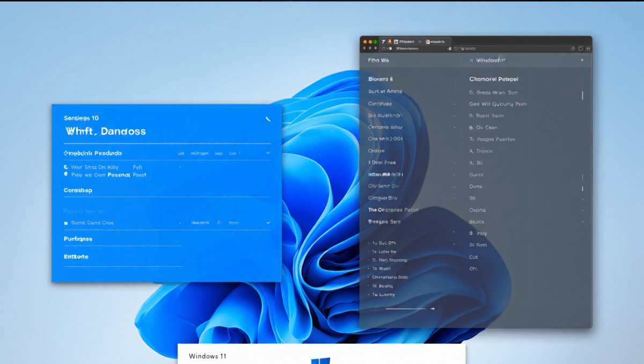Screen dimensions: 644x364
Task: Select the 'Fthn Wa' header in dark window
Action: [x=378, y=61]
